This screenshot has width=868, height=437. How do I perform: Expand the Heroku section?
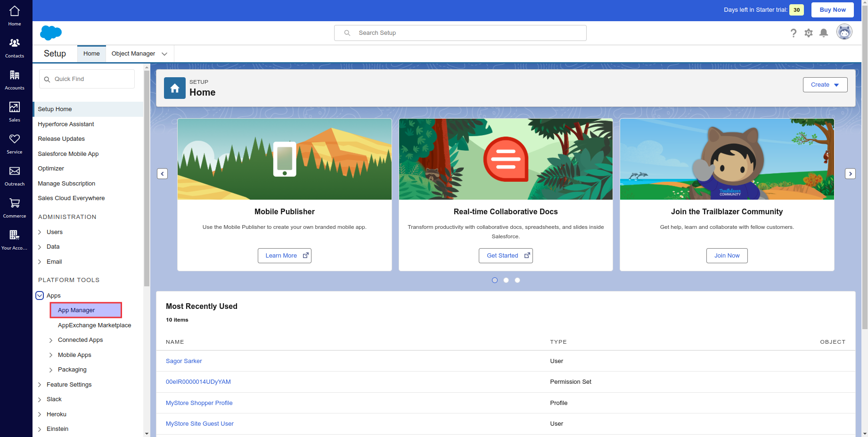pos(40,414)
